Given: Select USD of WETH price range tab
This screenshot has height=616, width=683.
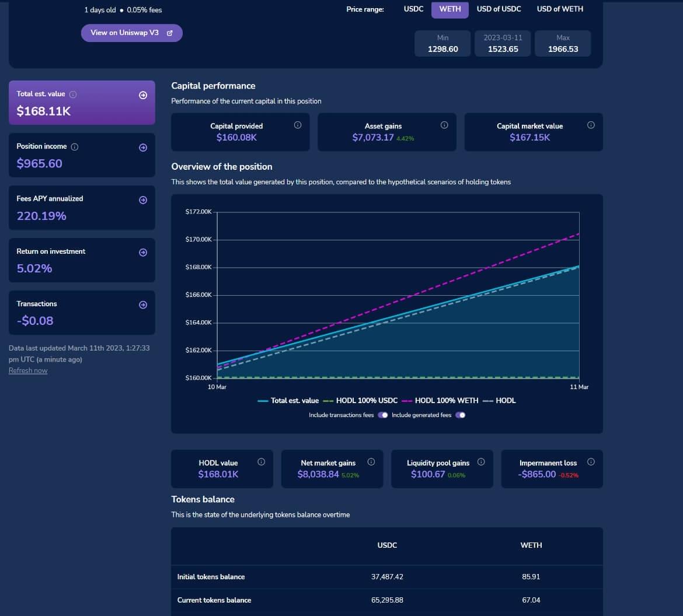Looking at the screenshot, I should 560,9.
